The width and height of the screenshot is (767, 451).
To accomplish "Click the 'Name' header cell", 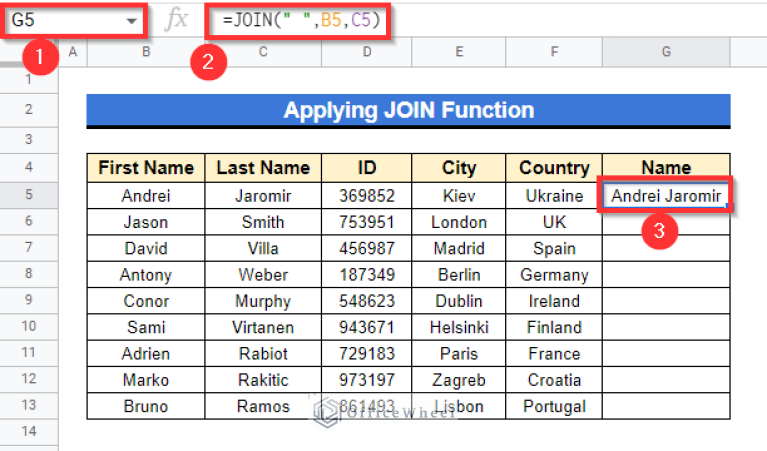I will pyautogui.click(x=666, y=168).
